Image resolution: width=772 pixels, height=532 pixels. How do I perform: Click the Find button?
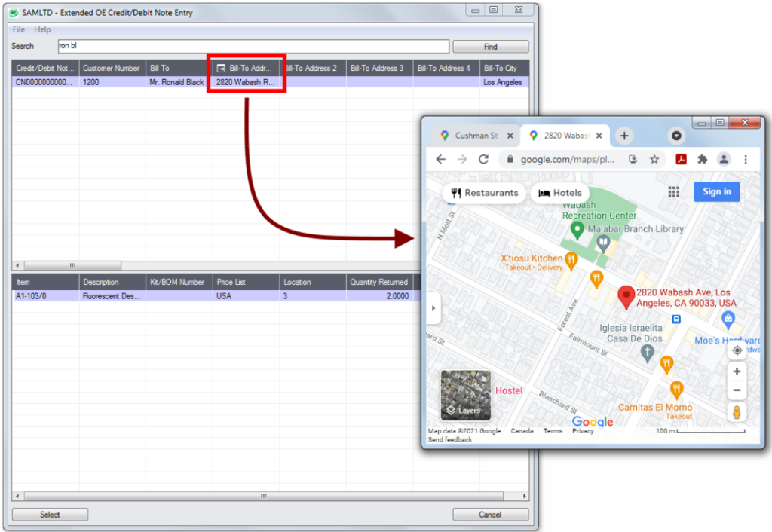pos(490,47)
